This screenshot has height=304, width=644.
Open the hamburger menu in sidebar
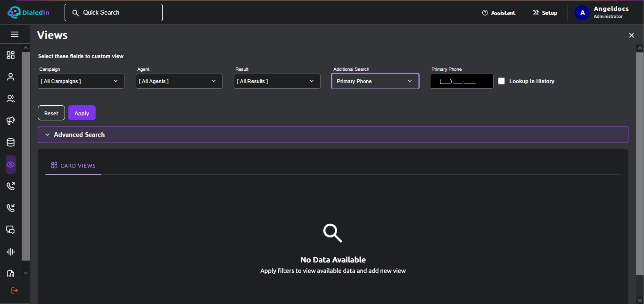pyautogui.click(x=15, y=34)
